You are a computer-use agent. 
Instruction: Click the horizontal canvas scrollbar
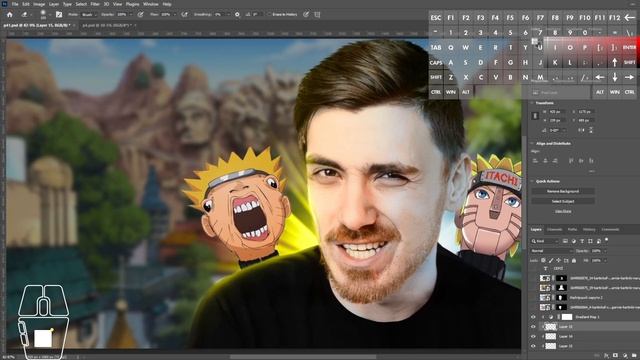point(303,357)
